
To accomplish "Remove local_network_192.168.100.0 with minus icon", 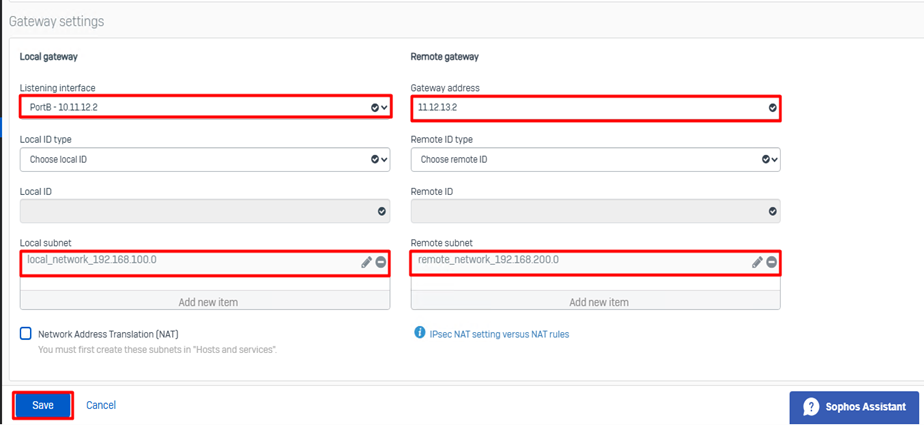I will pyautogui.click(x=381, y=262).
